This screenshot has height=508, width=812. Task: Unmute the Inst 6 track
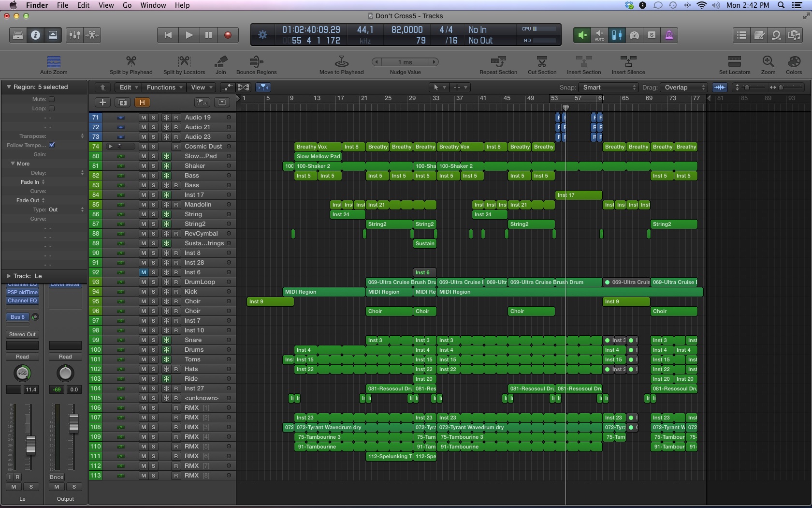pos(144,272)
